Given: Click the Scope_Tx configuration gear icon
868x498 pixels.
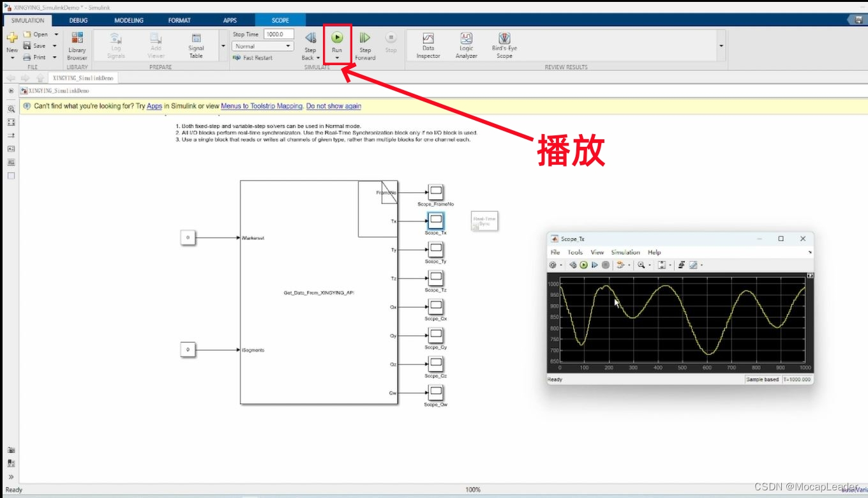Looking at the screenshot, I should (553, 265).
